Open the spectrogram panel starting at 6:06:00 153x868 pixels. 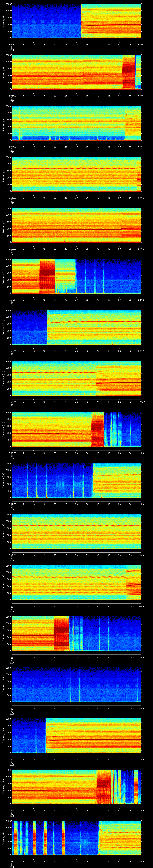coord(76,736)
